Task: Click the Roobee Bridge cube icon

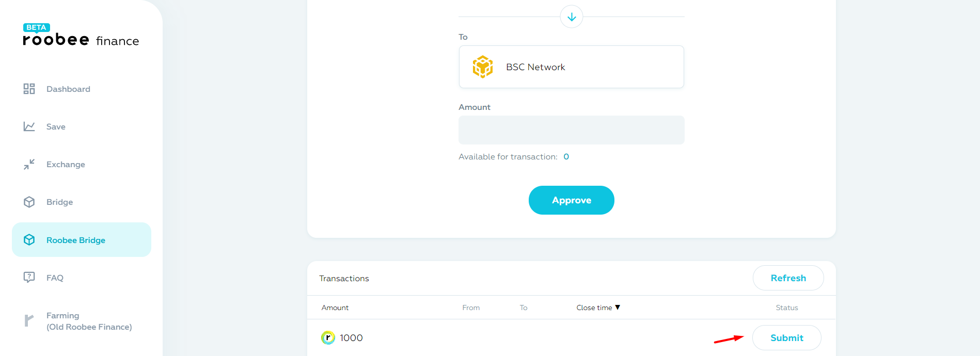Action: point(29,240)
